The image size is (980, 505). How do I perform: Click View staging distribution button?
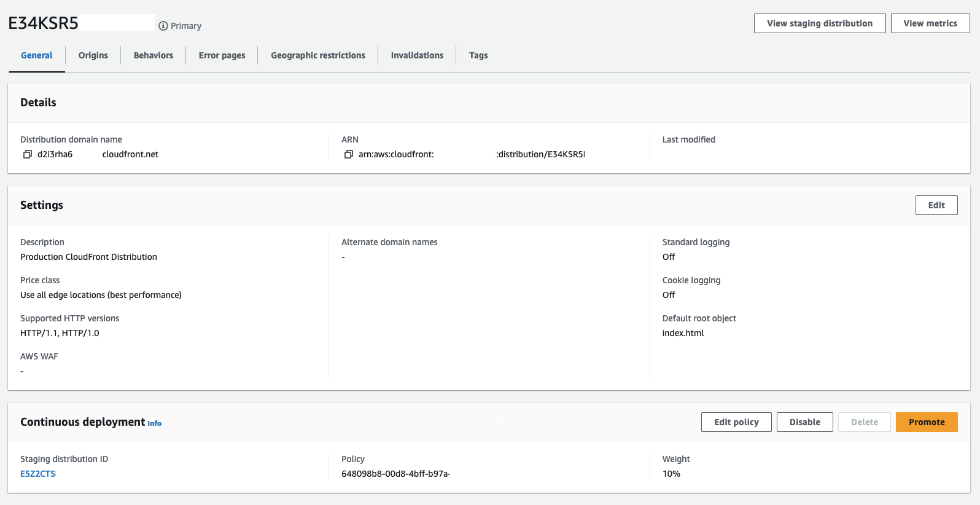point(820,23)
